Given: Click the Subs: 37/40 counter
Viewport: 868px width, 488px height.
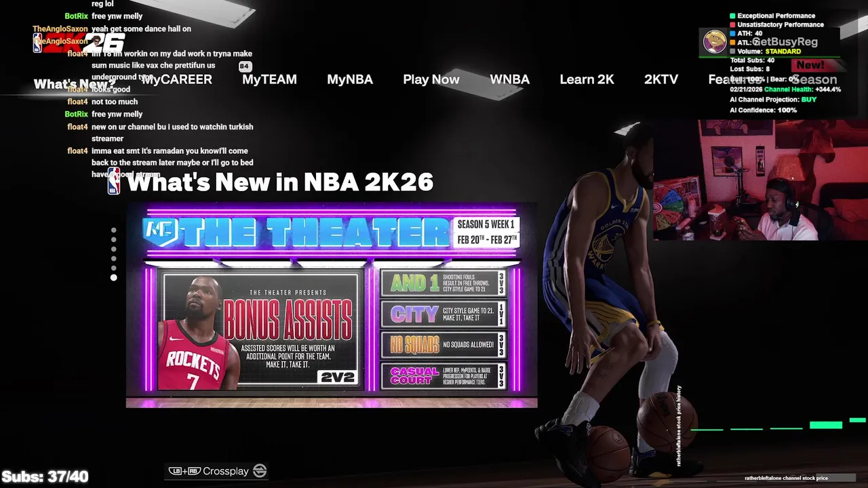Looking at the screenshot, I should [x=45, y=476].
